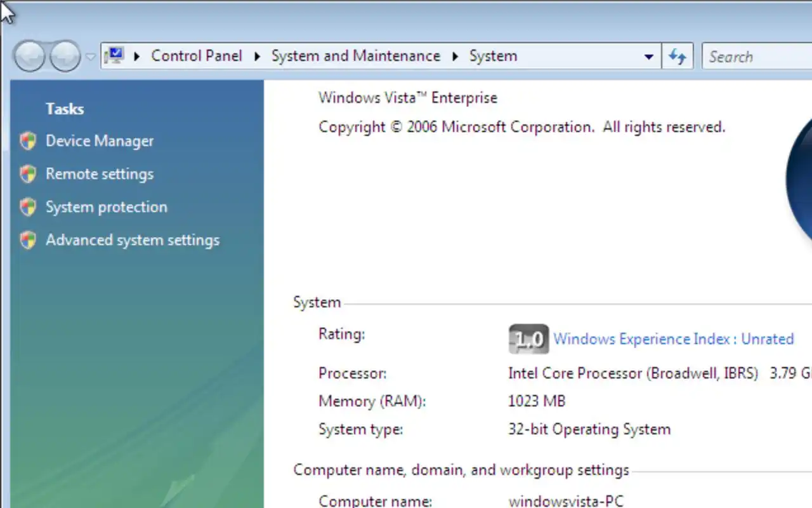
Task: Open Remote settings link
Action: 100,174
